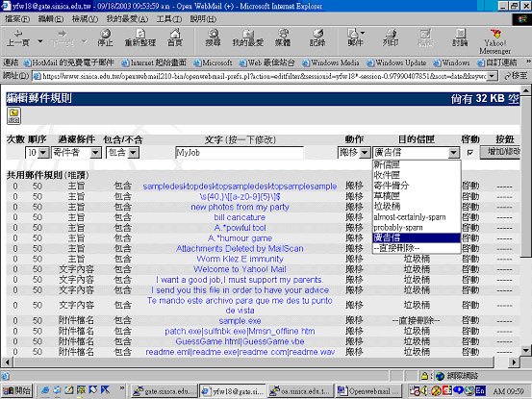The width and height of the screenshot is (532, 399).
Task: Open the Back button history dropdown arrow
Action: (40, 41)
